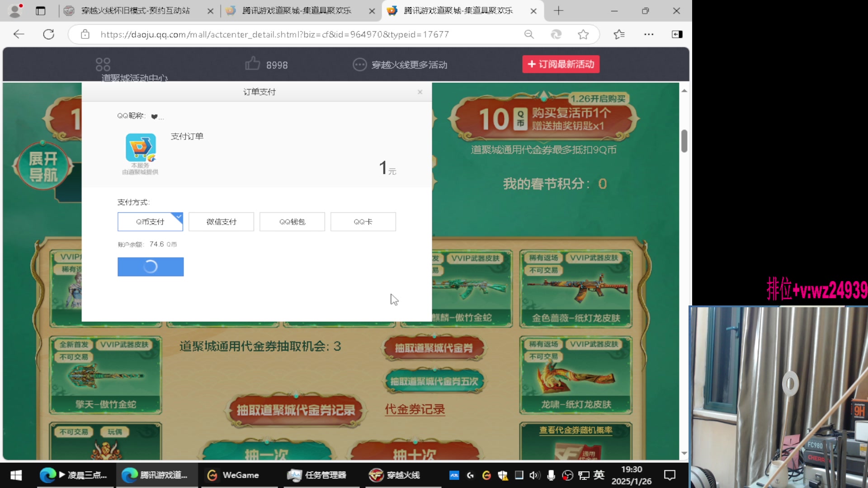Click the page vertical scrollbar thumb
This screenshot has height=488, width=868.
tap(684, 141)
